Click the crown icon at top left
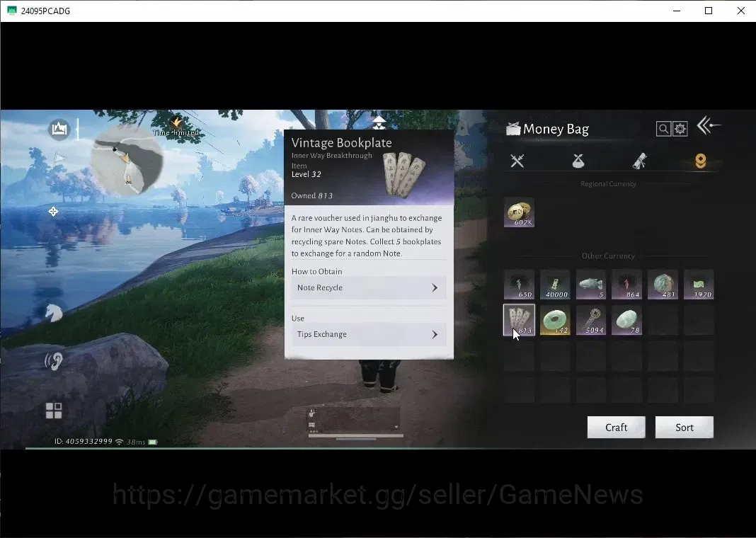 click(x=59, y=130)
